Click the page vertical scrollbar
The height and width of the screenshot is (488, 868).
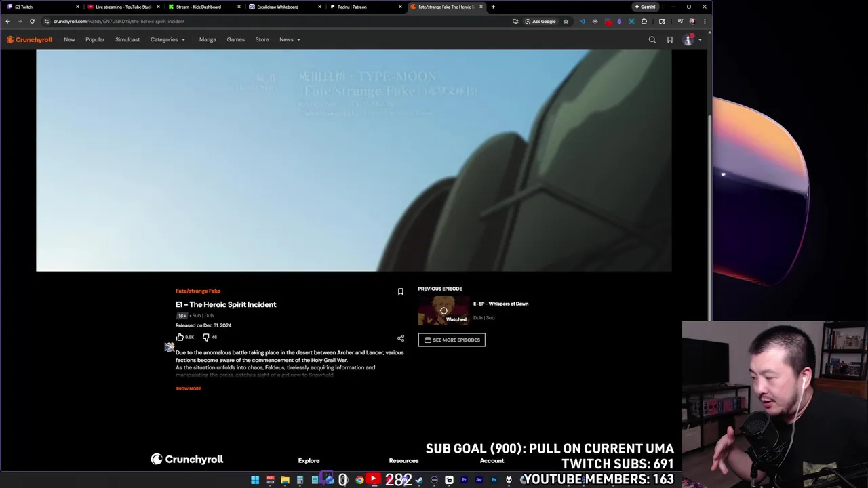(x=709, y=217)
